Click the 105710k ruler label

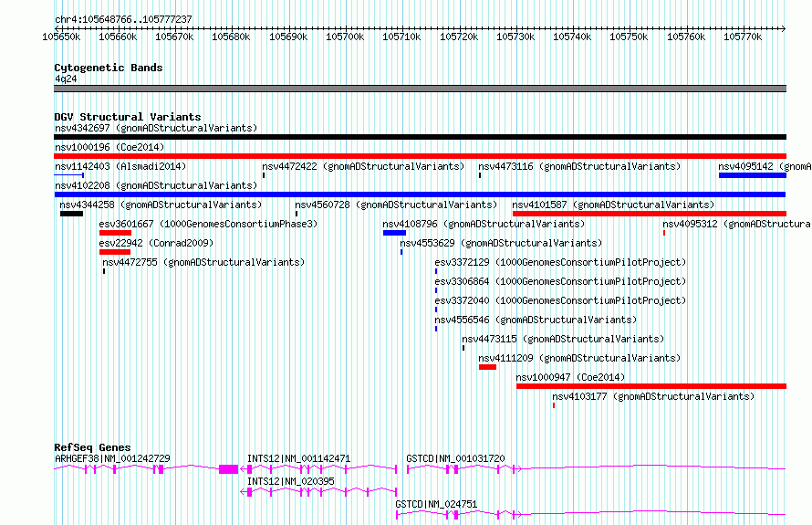[401, 37]
